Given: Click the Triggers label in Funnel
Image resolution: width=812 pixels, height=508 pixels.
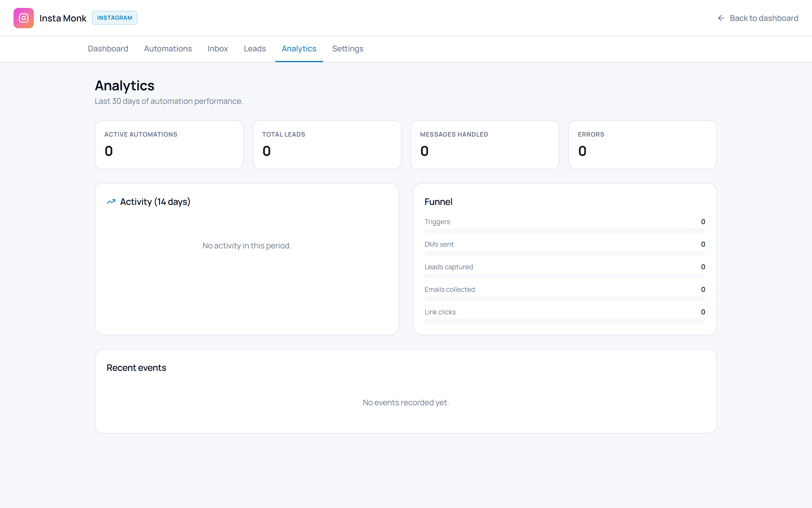Looking at the screenshot, I should pyautogui.click(x=437, y=222).
